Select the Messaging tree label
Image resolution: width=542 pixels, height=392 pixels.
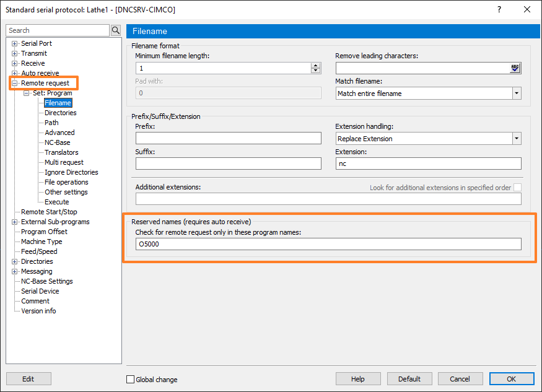(37, 272)
